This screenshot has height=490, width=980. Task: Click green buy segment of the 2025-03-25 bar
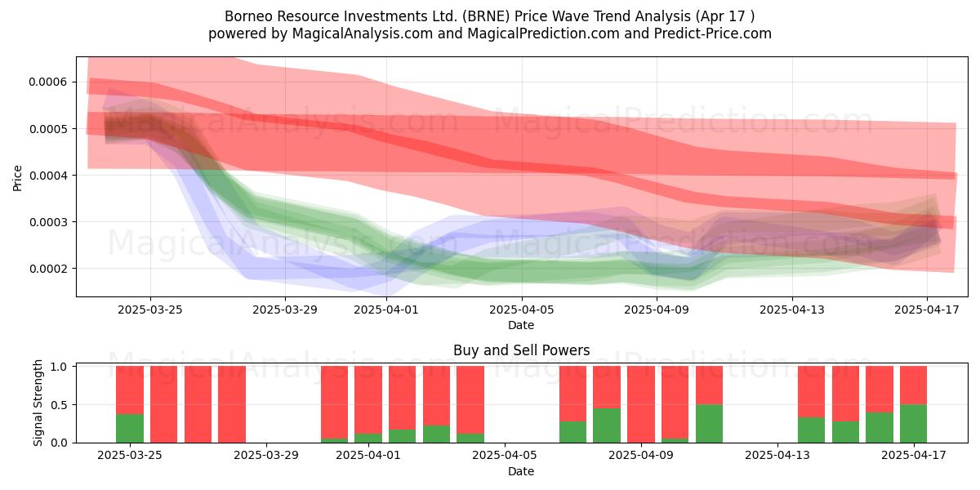129,428
